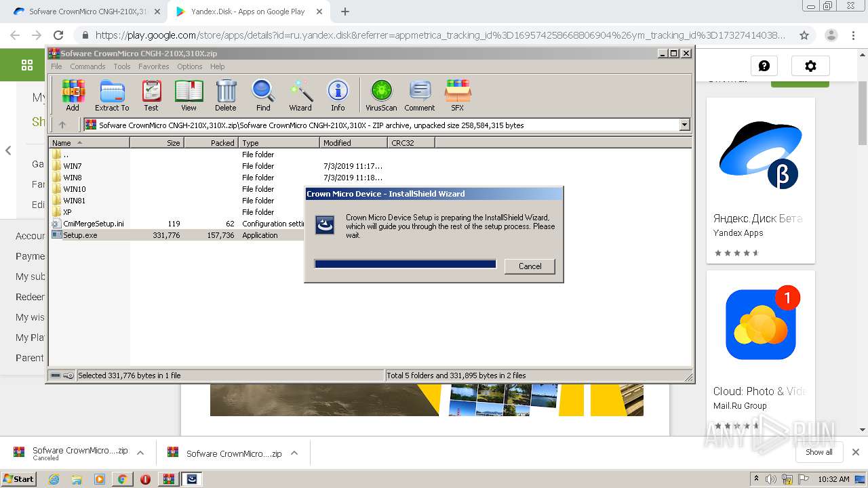This screenshot has width=868, height=488.
Task: Open Google Play settings gear
Action: tap(810, 66)
